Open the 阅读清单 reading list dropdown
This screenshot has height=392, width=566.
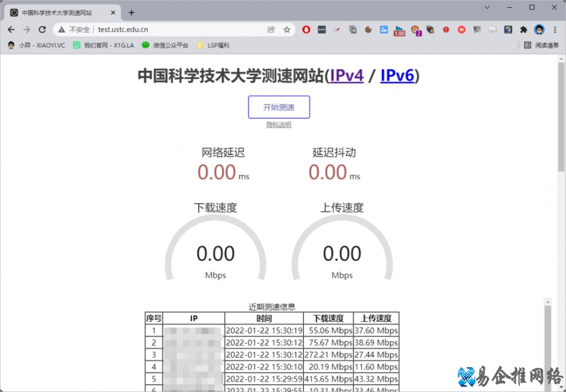[546, 45]
